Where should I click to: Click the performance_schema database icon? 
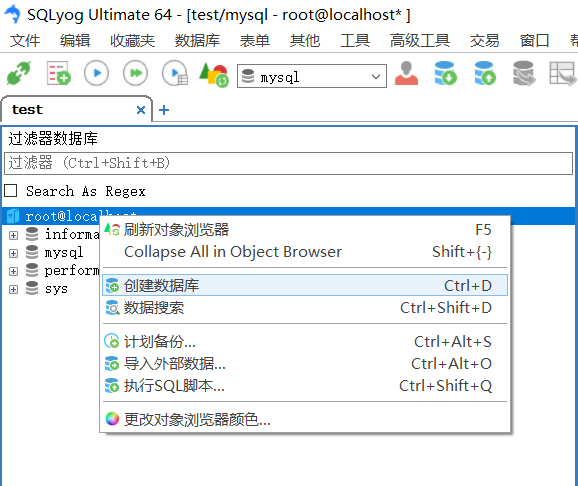tap(32, 270)
